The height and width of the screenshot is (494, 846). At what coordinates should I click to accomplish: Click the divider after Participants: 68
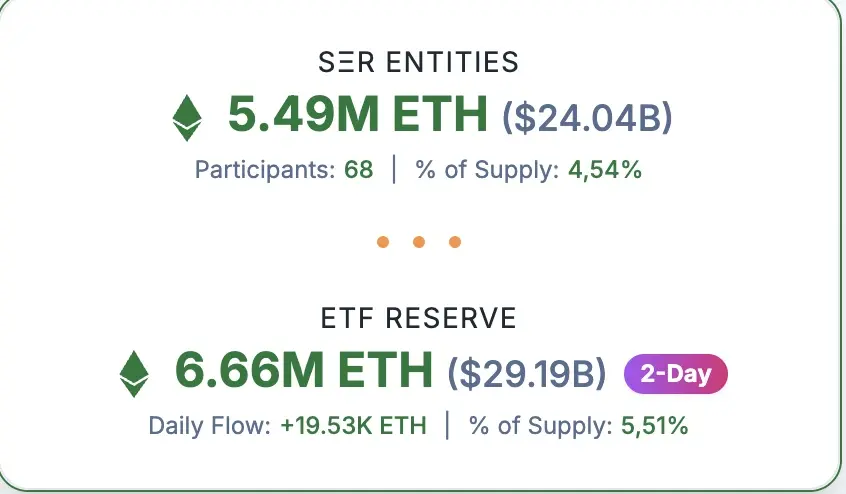point(394,170)
